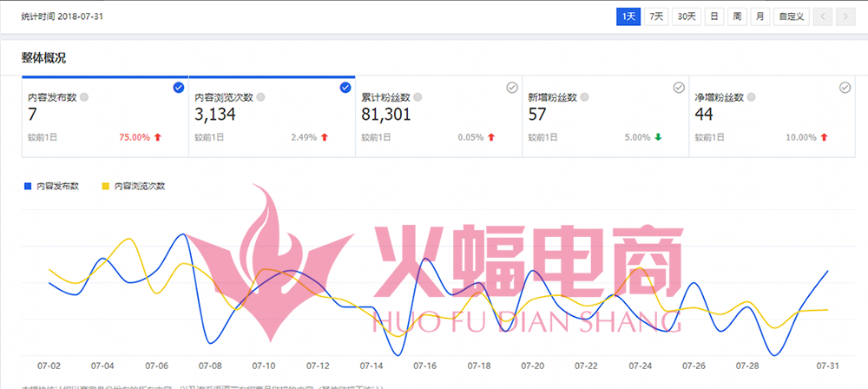Click the 44 net fans value
Screen dimensions: 868x389
(704, 115)
